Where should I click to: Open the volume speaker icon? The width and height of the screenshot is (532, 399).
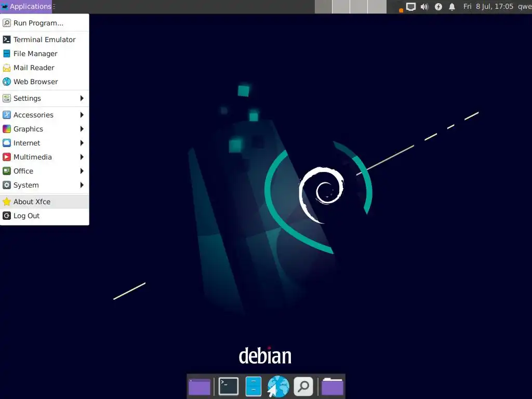(x=424, y=7)
